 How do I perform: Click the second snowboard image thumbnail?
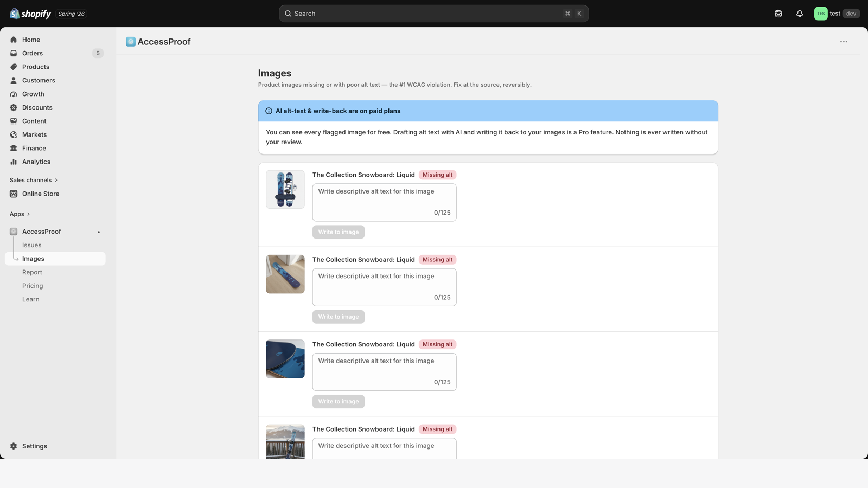[285, 274]
